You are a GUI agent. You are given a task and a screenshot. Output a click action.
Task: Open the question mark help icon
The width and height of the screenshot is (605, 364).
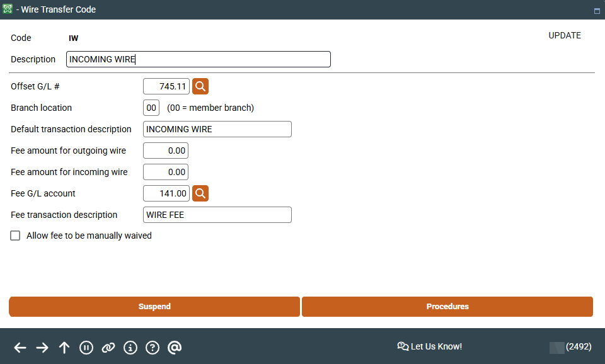click(153, 348)
